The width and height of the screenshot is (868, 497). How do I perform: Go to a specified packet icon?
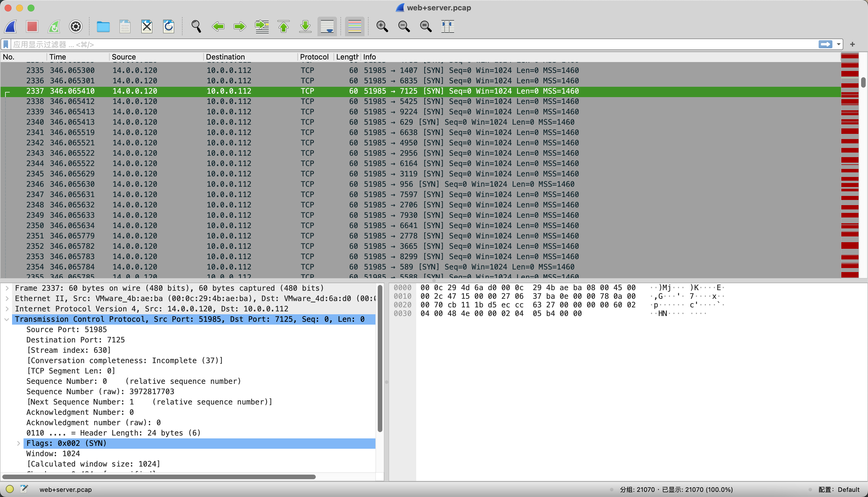point(262,26)
